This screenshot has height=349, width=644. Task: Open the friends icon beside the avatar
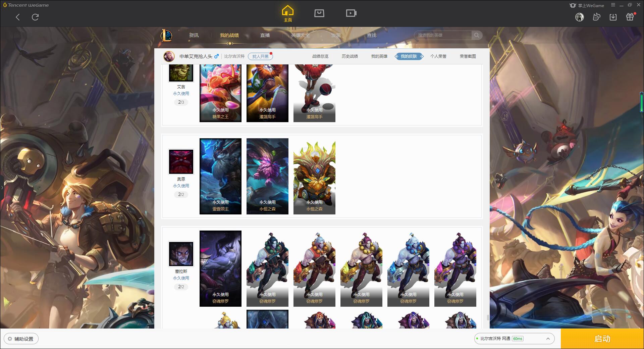point(596,17)
